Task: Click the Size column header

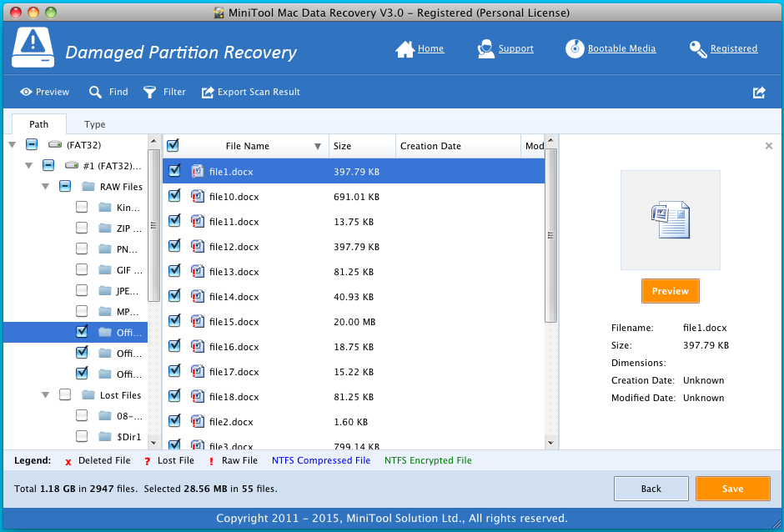Action: pyautogui.click(x=363, y=146)
